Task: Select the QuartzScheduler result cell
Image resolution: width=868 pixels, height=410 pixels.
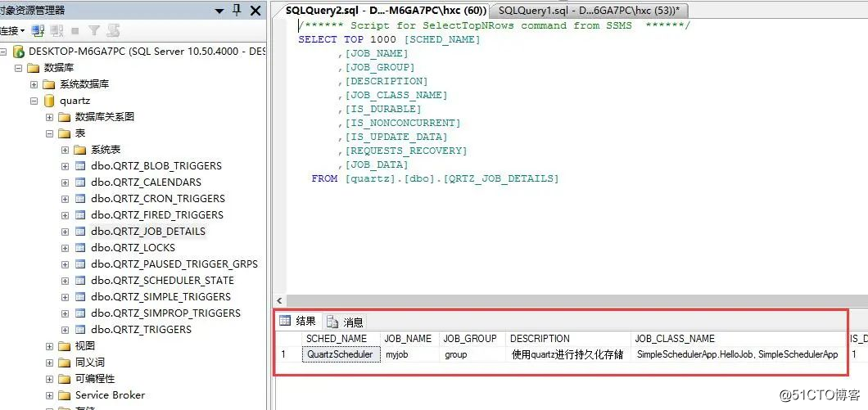Action: (x=341, y=354)
